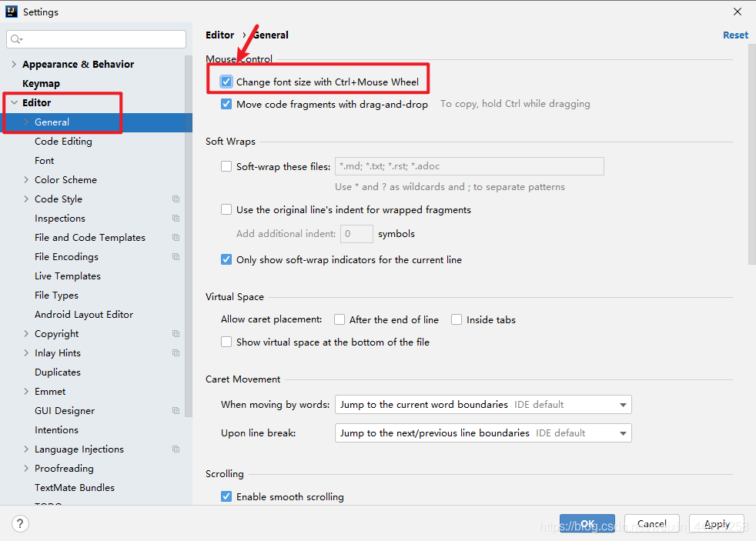Open Inspections settings page
The image size is (756, 541).
pyautogui.click(x=60, y=219)
